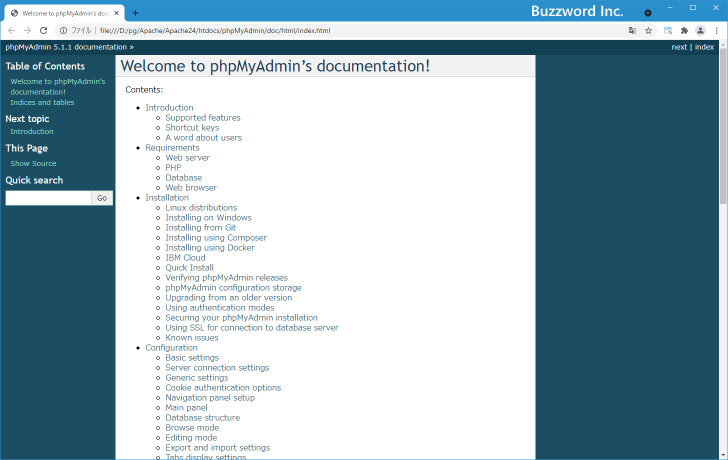
Task: Open the 'A word about users' link
Action: coord(203,138)
